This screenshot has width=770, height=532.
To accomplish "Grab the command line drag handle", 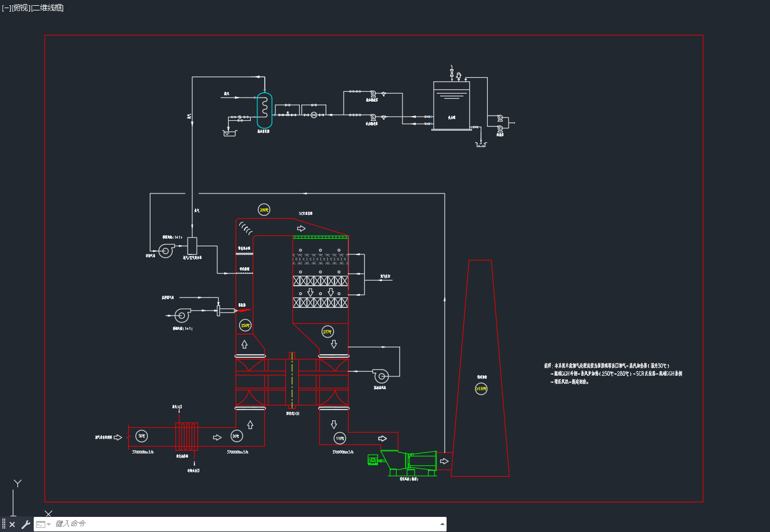I will coord(3,524).
